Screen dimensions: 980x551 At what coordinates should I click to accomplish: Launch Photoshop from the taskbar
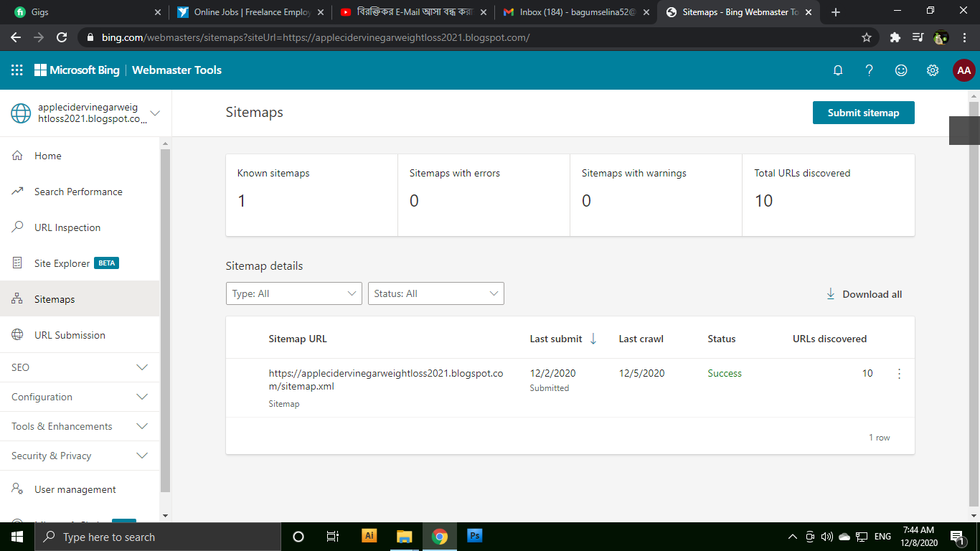474,536
